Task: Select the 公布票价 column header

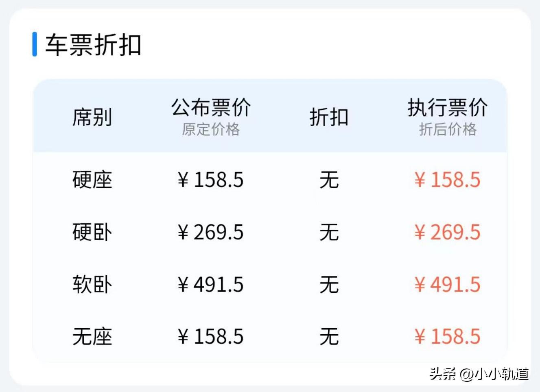Action: pos(211,108)
